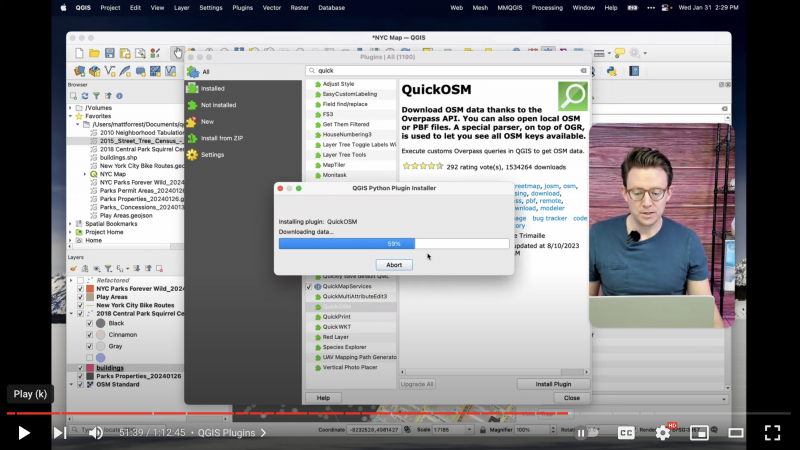Expand the Spatial Bookmarks tree node
Screen dimensions: 800x450
coord(71,223)
